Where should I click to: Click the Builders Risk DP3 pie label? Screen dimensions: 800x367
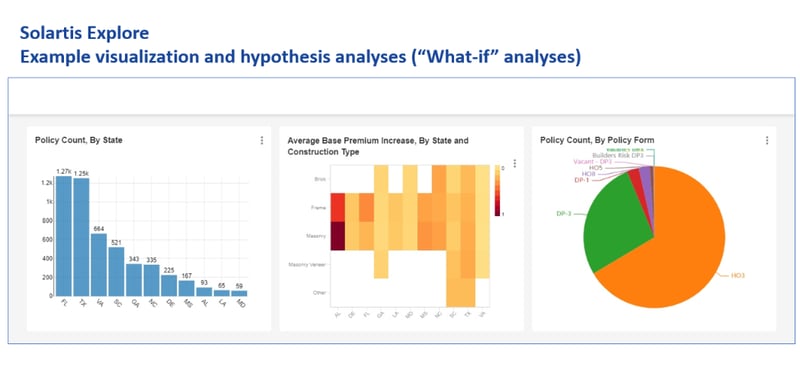616,155
